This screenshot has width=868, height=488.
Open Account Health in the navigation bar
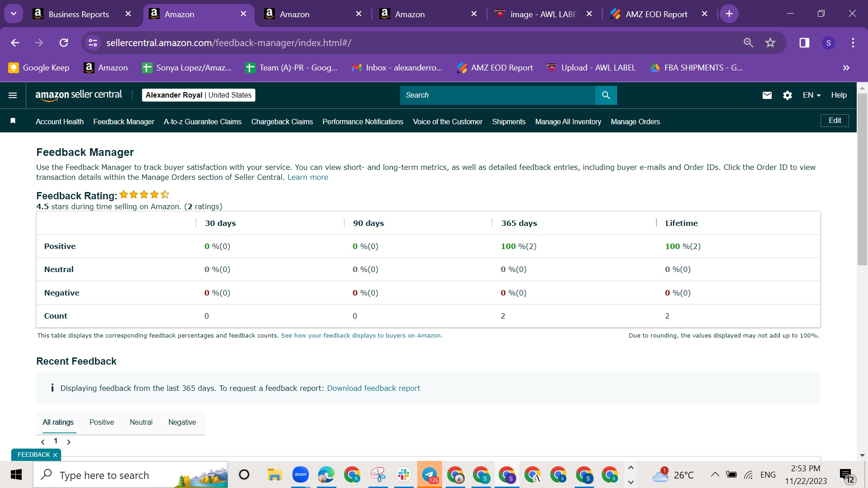60,122
